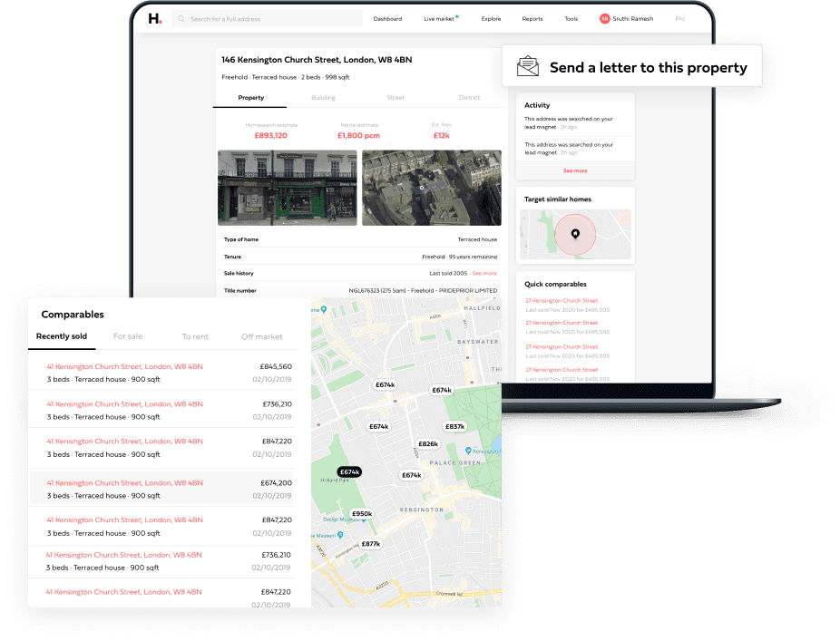Open the Live market menu
The width and height of the screenshot is (840, 641).
coord(439,19)
